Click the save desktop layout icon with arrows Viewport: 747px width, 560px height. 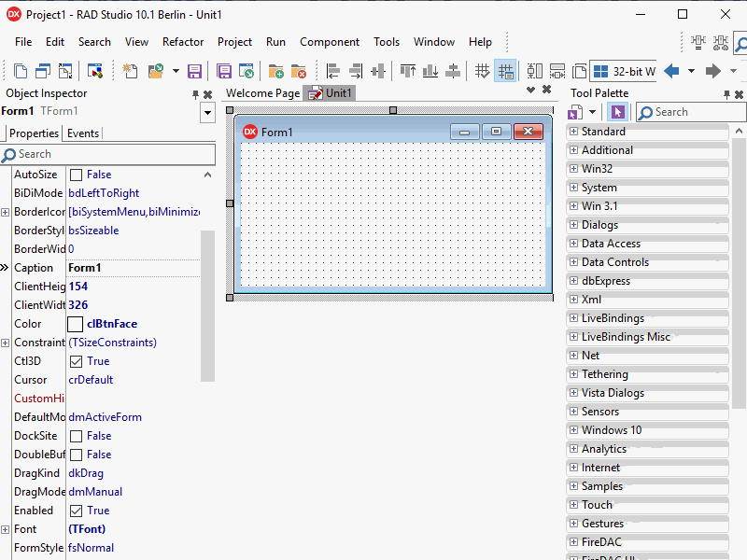coord(720,42)
